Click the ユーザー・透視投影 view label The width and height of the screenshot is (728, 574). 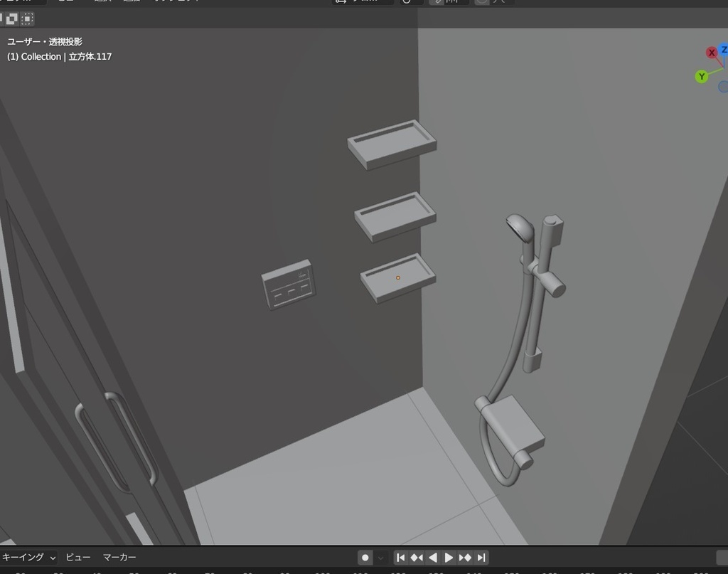point(45,42)
